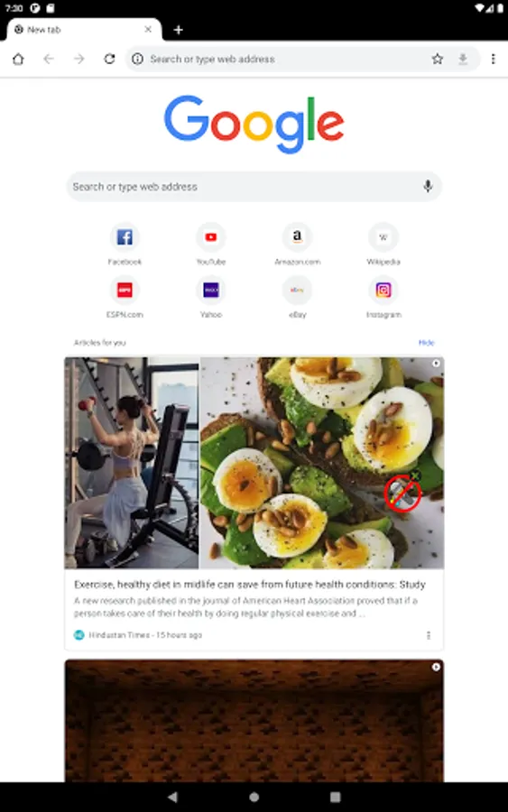View site info icon in address bar
The width and height of the screenshot is (508, 812).
click(x=138, y=59)
